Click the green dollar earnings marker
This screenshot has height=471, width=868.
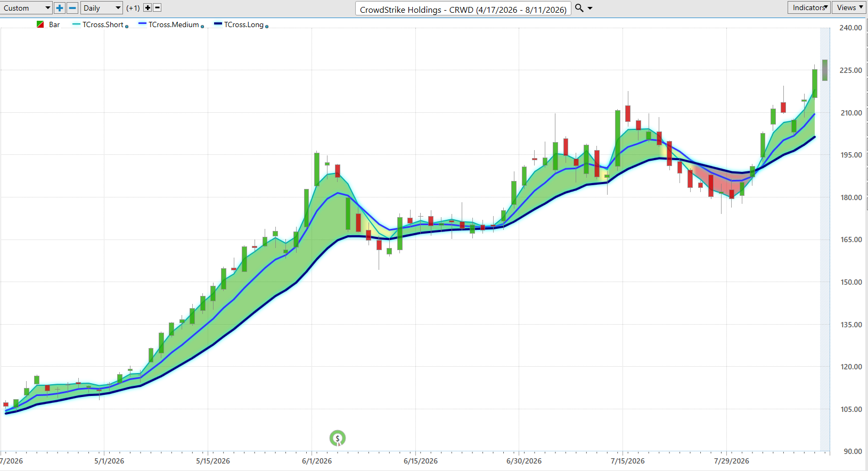click(338, 439)
